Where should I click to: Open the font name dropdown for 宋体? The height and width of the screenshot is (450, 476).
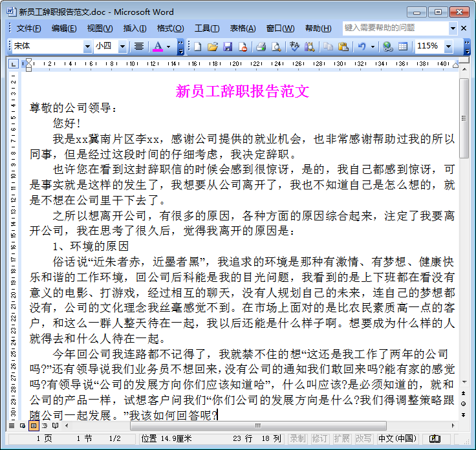pyautogui.click(x=87, y=47)
